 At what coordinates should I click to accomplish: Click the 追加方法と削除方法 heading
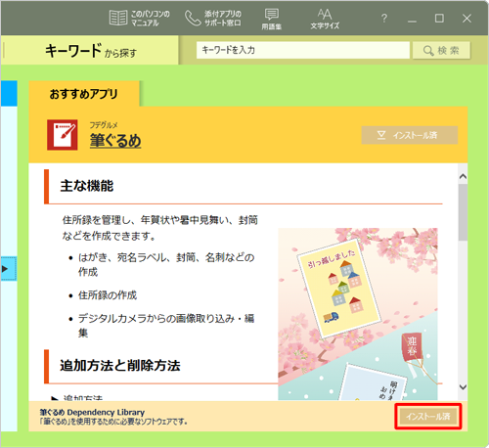point(120,365)
